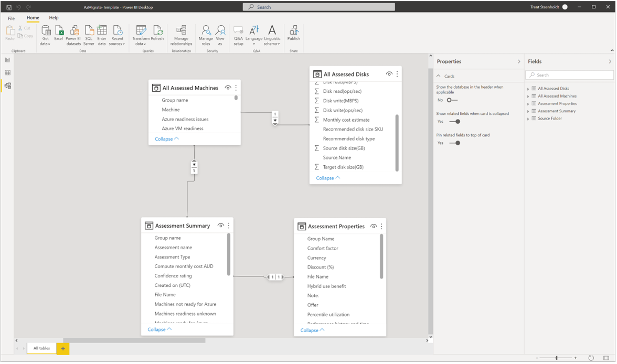The height and width of the screenshot is (364, 617).
Task: Collapse the All Assessed Machines card
Action: click(167, 139)
